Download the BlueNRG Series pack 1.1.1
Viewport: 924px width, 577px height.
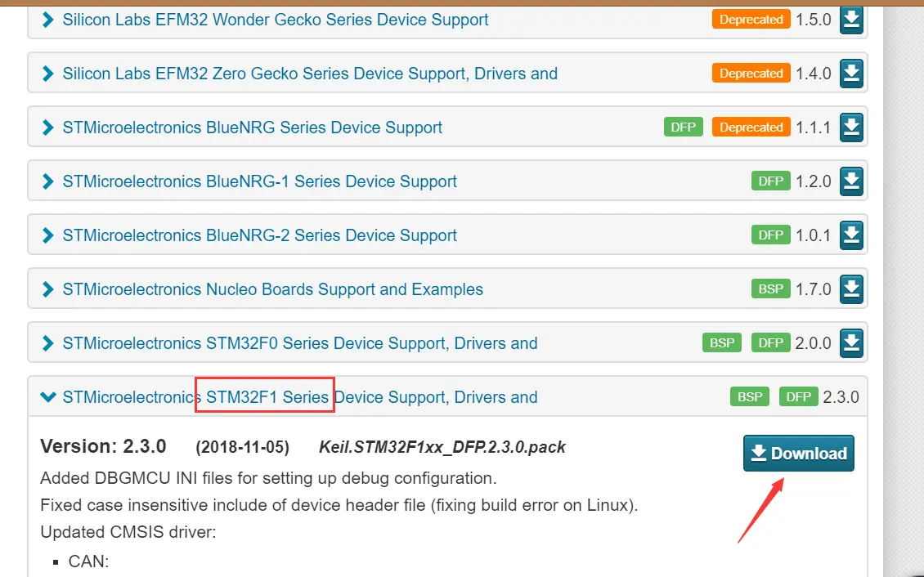[851, 127]
